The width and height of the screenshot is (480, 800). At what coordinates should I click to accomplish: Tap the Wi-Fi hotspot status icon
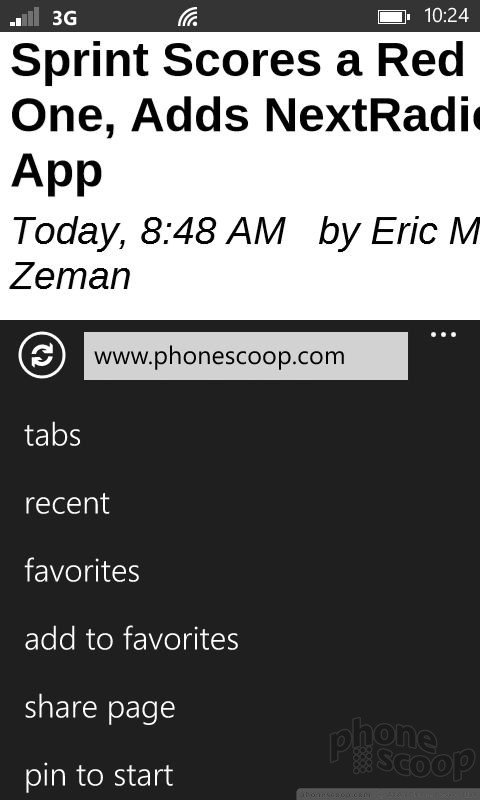coord(188,17)
